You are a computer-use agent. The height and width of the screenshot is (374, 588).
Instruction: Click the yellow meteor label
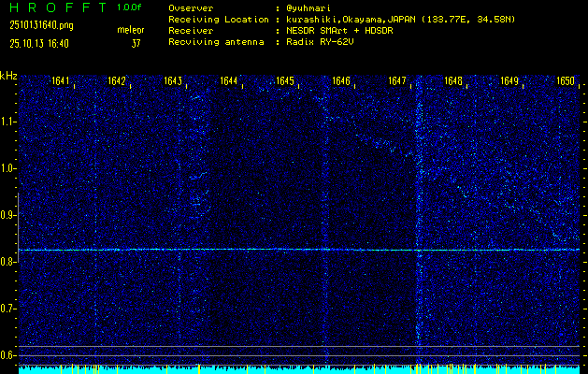pyautogui.click(x=131, y=30)
